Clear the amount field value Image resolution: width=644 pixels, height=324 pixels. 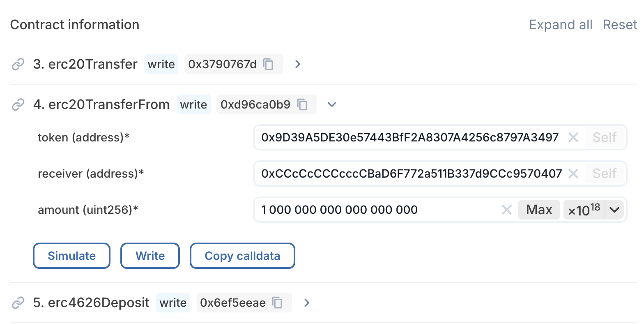507,210
